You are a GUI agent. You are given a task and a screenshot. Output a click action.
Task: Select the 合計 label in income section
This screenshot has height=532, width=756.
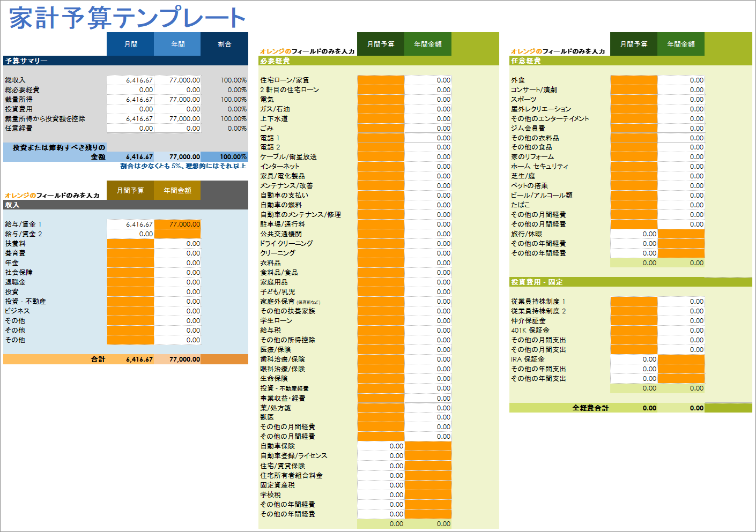click(98, 359)
